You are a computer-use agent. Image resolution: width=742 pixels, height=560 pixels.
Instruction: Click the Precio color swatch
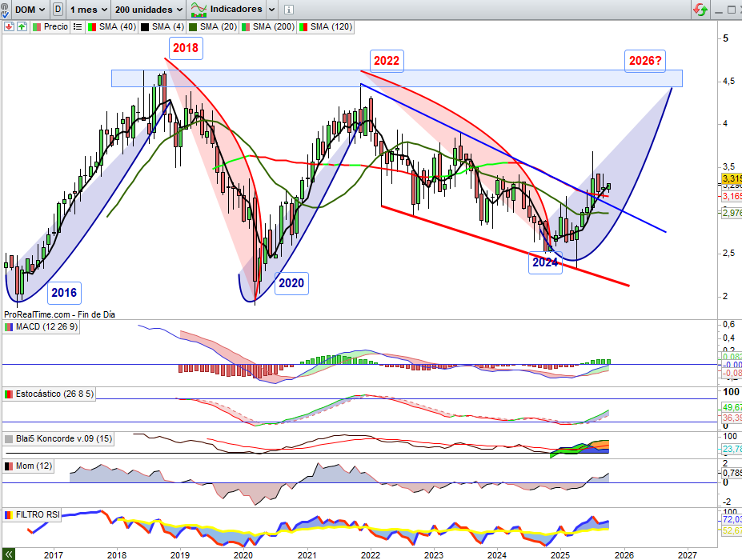(37, 26)
